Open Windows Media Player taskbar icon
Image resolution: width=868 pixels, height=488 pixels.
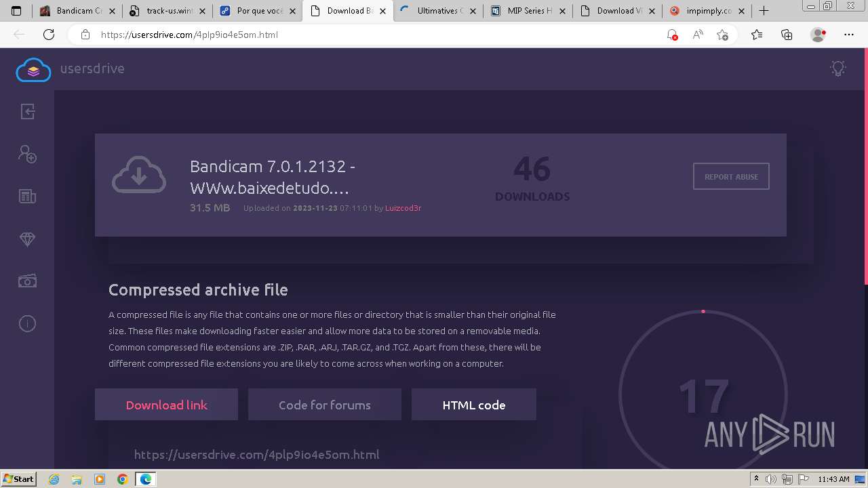point(100,479)
